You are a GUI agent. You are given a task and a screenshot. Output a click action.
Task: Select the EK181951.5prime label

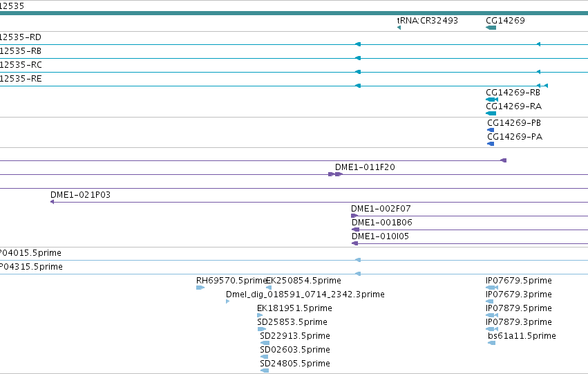[x=294, y=309]
